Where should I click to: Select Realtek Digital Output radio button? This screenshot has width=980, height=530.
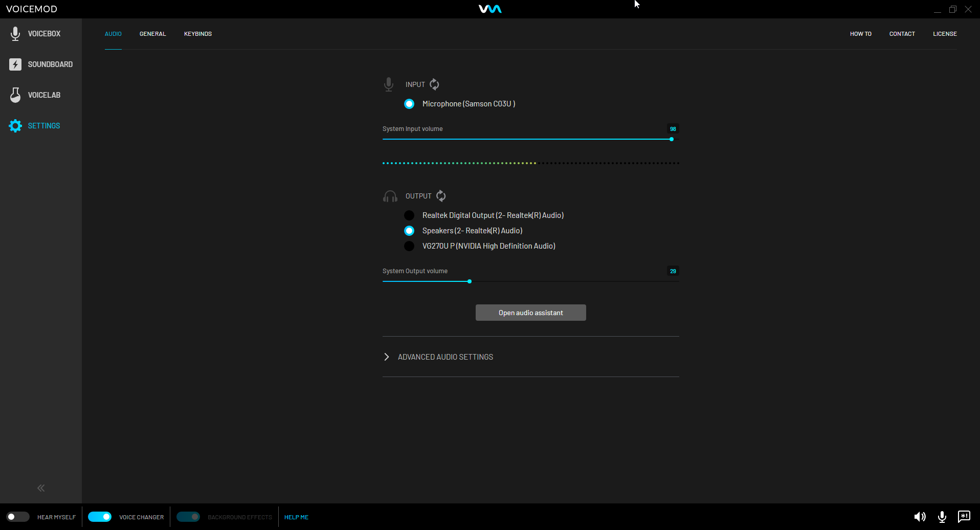point(409,215)
